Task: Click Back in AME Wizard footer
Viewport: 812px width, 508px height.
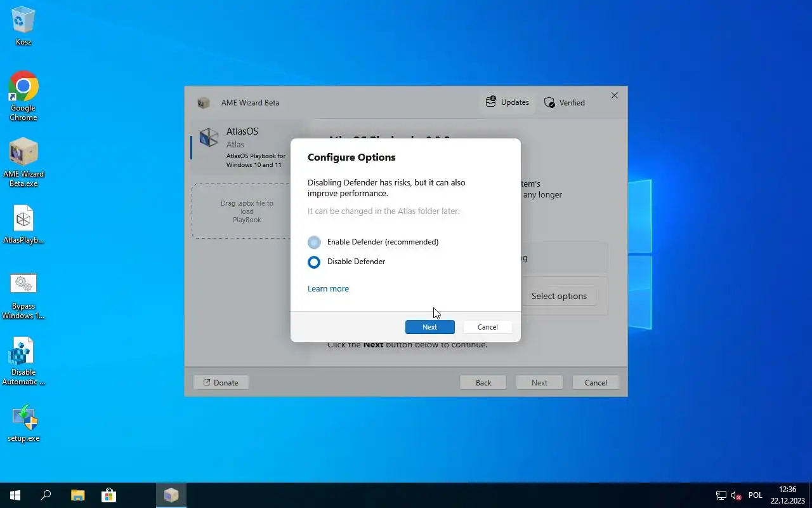Action: [x=483, y=382]
